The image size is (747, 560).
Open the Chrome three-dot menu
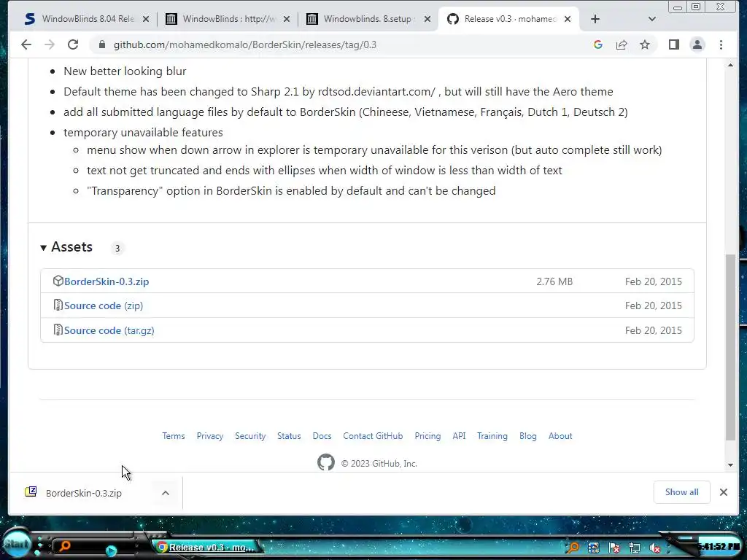click(x=721, y=44)
